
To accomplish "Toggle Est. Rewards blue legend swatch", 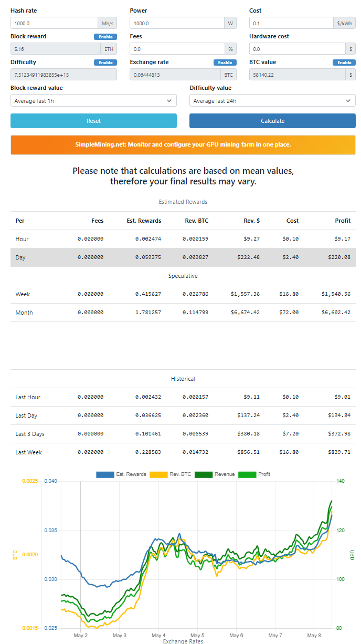I will (105, 474).
